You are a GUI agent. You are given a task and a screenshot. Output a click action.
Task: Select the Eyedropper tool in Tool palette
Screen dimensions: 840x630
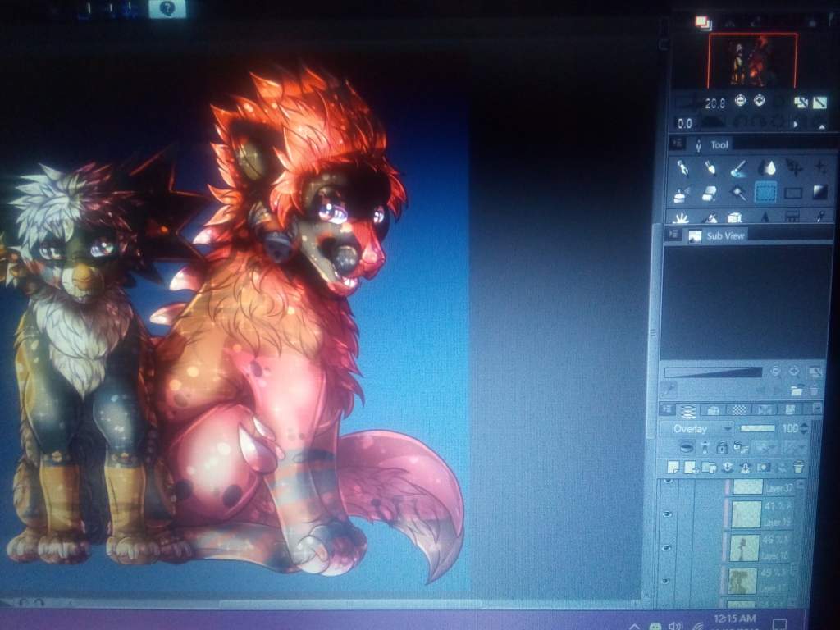click(x=820, y=216)
